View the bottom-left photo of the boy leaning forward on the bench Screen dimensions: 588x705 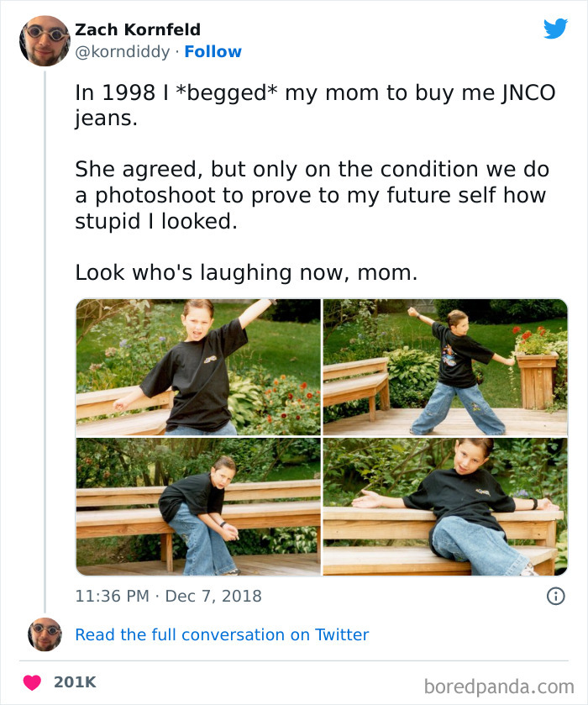[198, 507]
